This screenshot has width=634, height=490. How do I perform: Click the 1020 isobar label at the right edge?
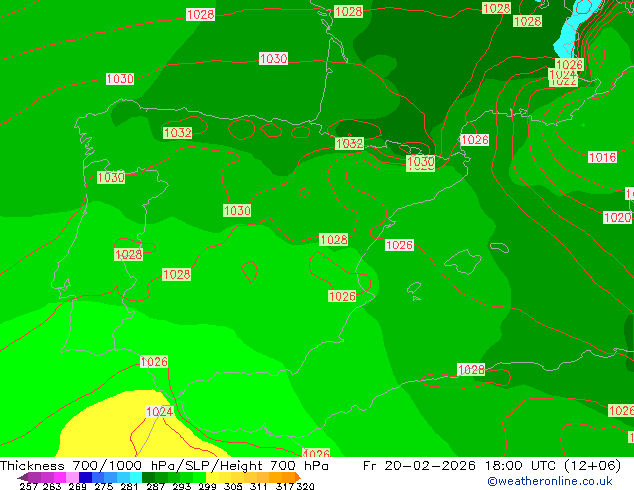[617, 218]
